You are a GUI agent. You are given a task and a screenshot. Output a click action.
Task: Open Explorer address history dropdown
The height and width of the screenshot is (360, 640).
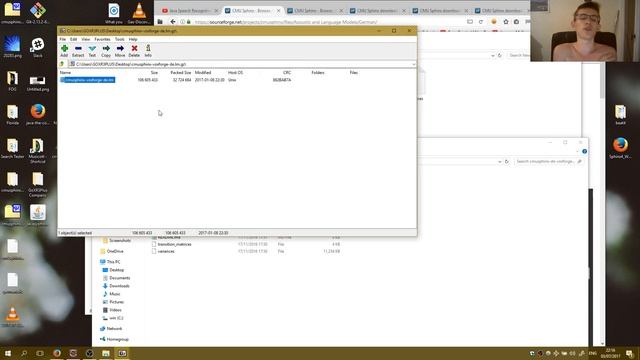click(500, 162)
